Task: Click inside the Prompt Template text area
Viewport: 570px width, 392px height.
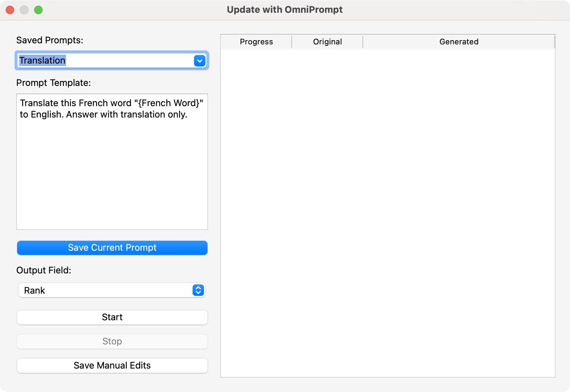Action: coord(112,162)
